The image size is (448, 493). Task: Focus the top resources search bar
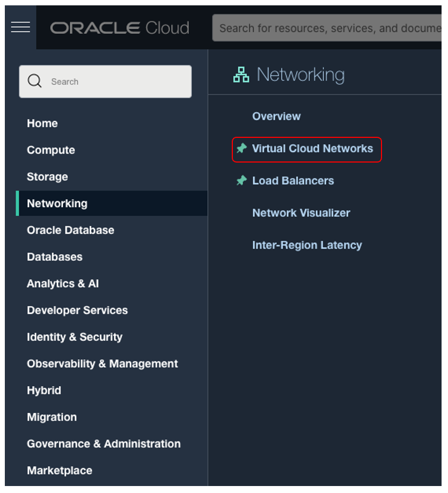[x=327, y=28]
